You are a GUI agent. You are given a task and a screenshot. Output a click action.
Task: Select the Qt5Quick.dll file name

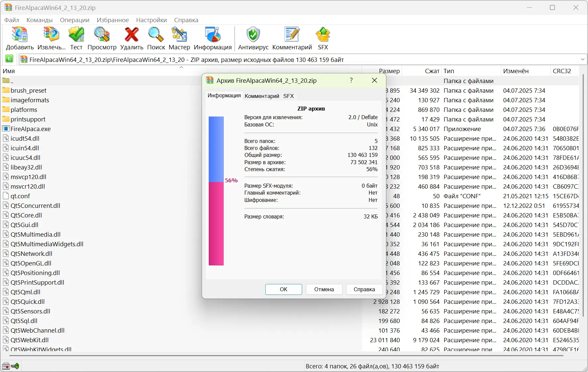pyautogui.click(x=27, y=302)
